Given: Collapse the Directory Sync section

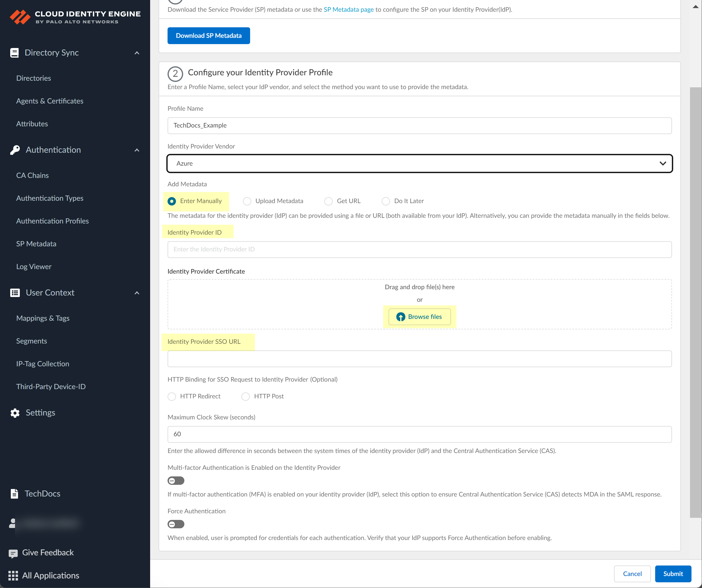Looking at the screenshot, I should click(x=137, y=53).
